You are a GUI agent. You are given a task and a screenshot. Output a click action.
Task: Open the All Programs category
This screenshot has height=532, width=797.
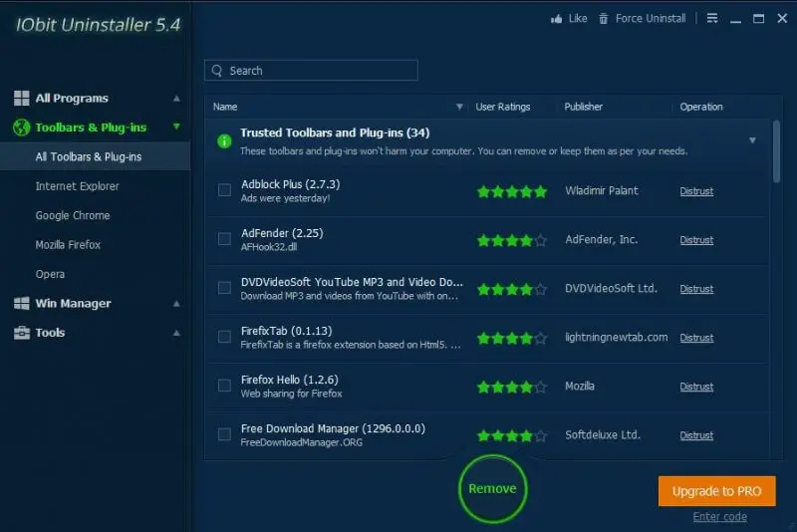(x=72, y=98)
